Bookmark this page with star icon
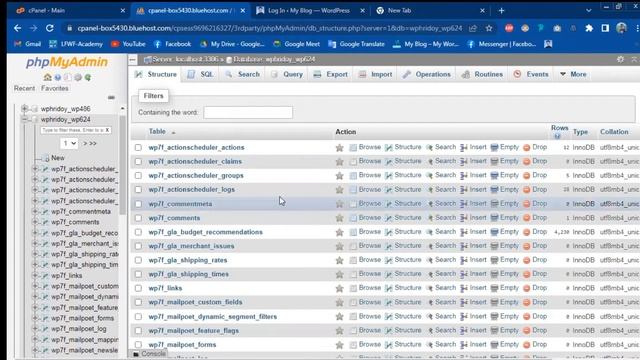Image resolution: width=640 pixels, height=360 pixels. [x=489, y=28]
